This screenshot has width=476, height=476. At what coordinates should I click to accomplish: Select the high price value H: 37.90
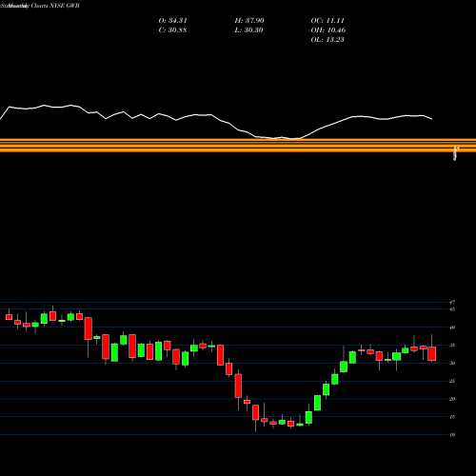(x=249, y=21)
